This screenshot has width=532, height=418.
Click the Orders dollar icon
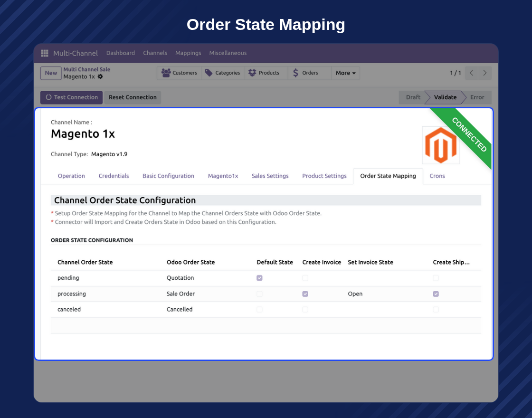point(295,73)
